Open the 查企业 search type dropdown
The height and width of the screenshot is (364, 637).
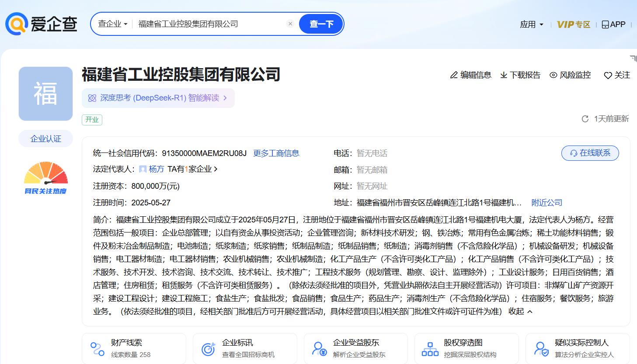point(112,24)
